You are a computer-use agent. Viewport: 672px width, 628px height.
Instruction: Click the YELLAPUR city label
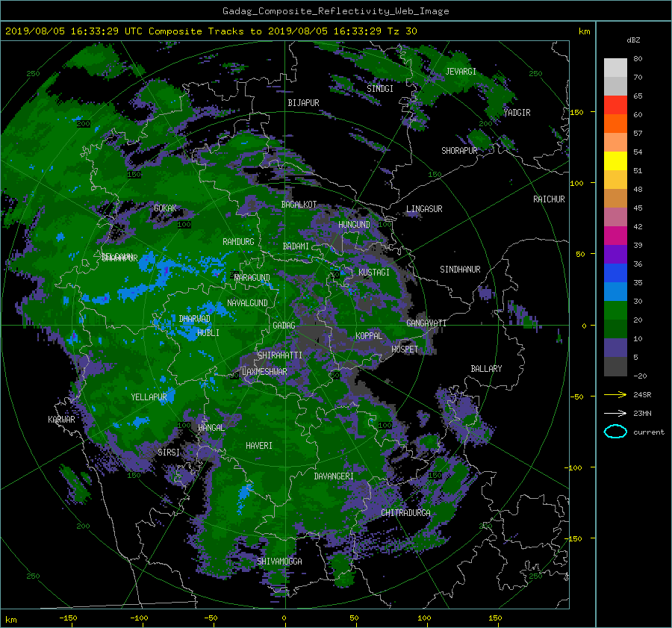pyautogui.click(x=149, y=397)
